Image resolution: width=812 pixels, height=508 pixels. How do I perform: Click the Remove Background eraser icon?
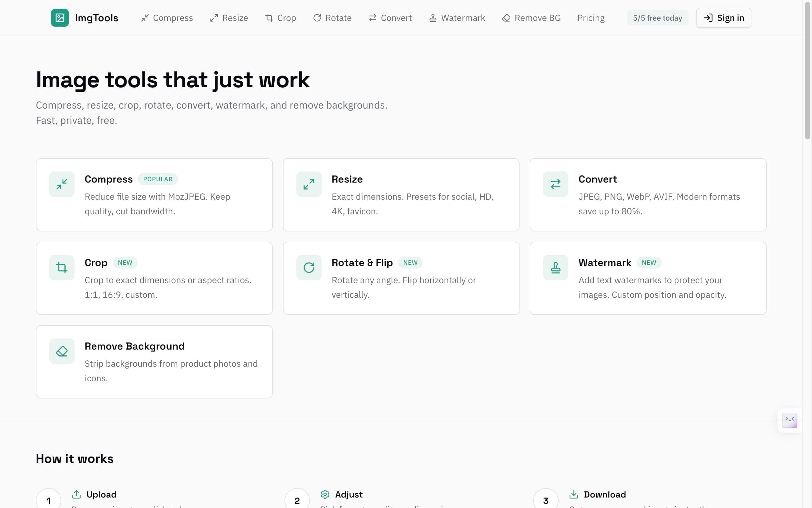pos(62,351)
